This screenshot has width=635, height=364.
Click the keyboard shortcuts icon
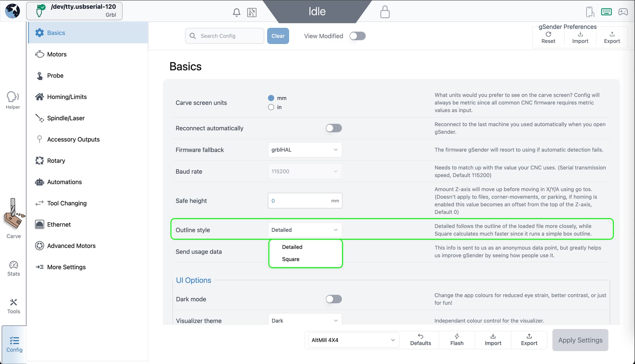click(606, 12)
